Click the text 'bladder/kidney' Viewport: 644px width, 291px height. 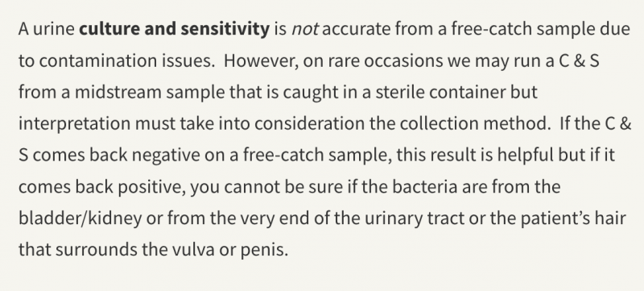point(80,218)
